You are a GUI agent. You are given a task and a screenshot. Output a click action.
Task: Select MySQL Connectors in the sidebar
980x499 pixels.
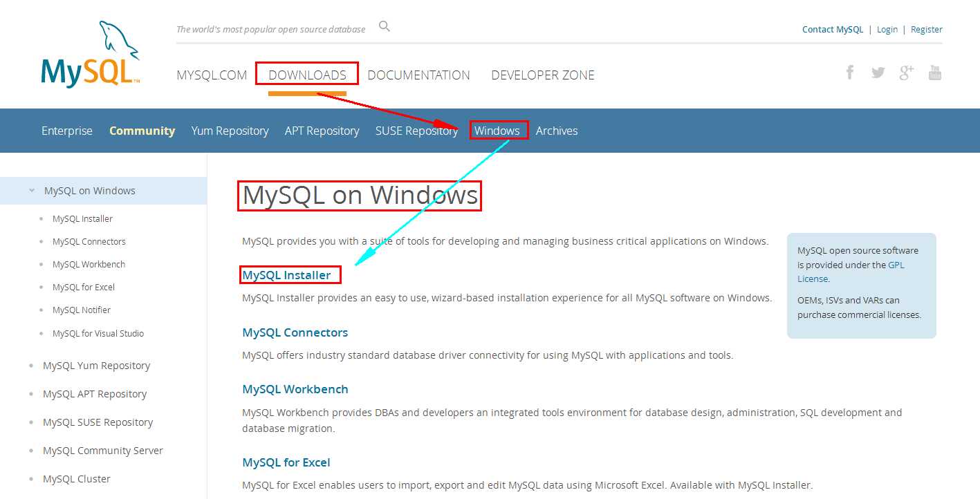pos(89,242)
